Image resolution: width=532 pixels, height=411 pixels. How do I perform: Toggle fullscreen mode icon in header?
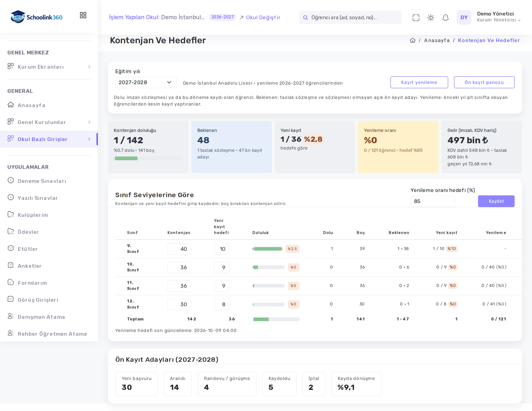pyautogui.click(x=416, y=17)
